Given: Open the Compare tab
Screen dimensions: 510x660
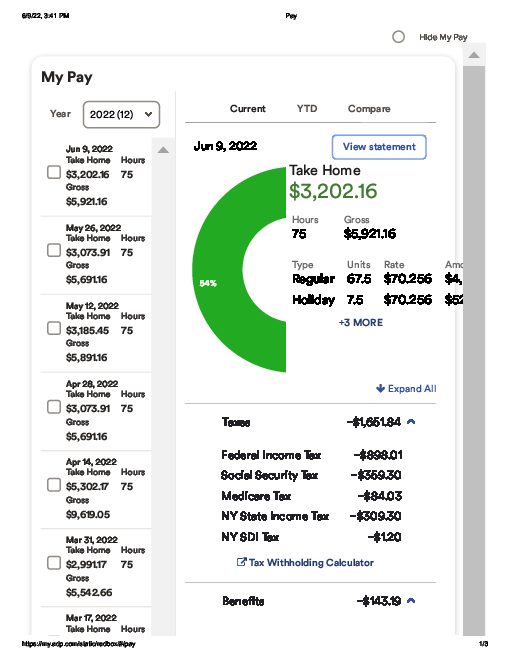Looking at the screenshot, I should (x=369, y=109).
